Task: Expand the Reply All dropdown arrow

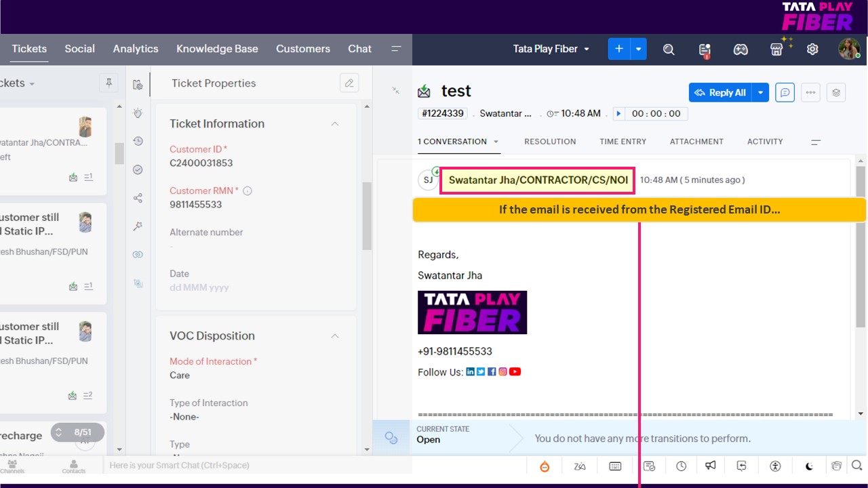Action: (x=761, y=93)
